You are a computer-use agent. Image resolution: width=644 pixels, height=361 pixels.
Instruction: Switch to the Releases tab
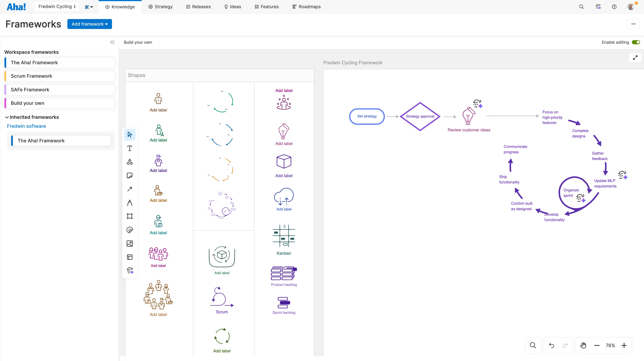coord(198,7)
